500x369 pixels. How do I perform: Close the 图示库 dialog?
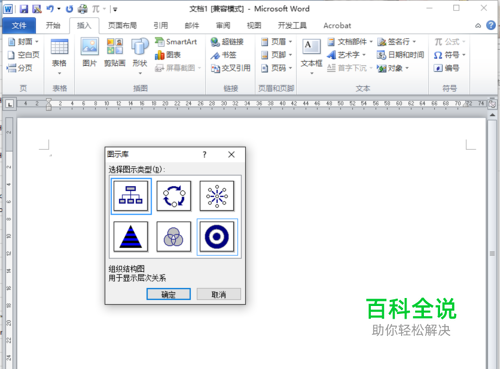point(231,154)
